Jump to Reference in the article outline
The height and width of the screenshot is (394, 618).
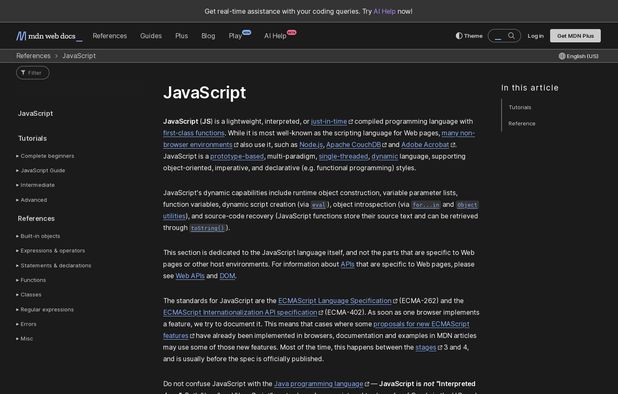[521, 124]
